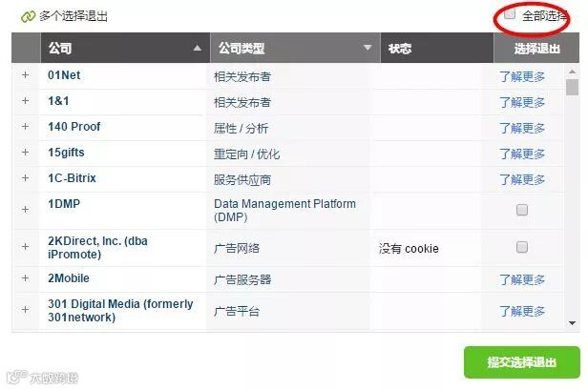
Task: Click the company name 2Mobile
Action: coord(69,278)
